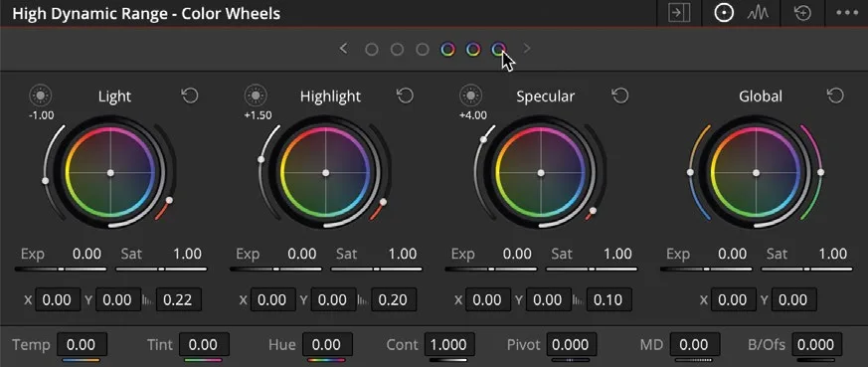This screenshot has height=367, width=868.
Task: Click the Highlight Sat slider bar
Action: (x=377, y=269)
